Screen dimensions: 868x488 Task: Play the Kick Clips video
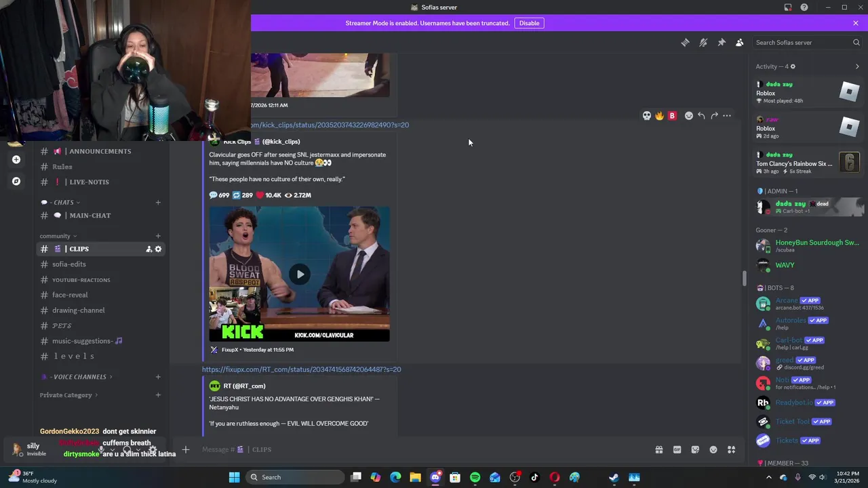pos(300,274)
